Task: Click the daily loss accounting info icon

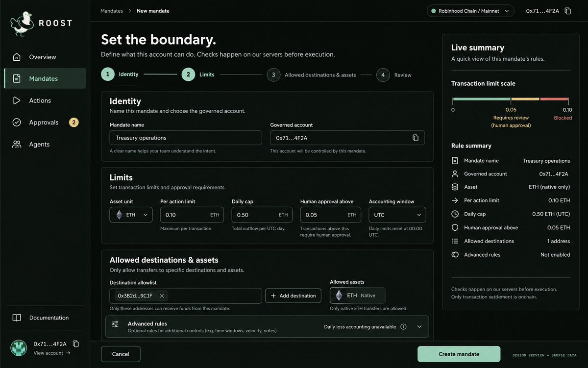Action: (403, 326)
